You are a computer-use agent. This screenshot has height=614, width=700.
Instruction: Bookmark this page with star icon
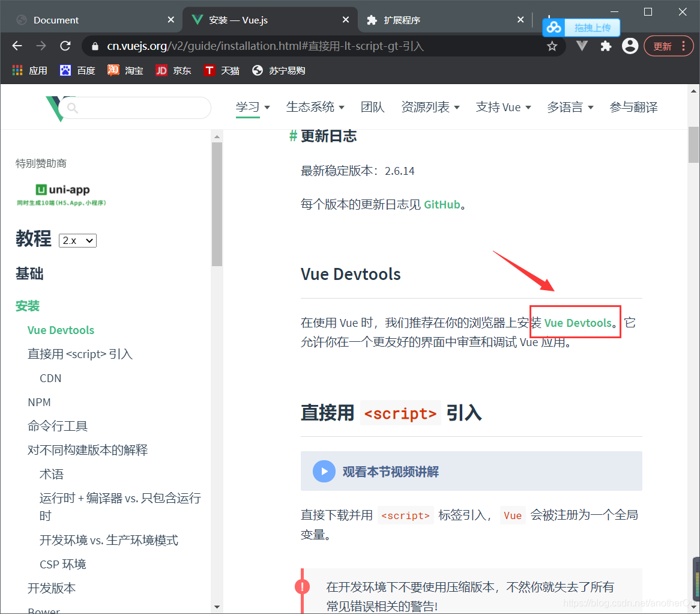tap(552, 46)
